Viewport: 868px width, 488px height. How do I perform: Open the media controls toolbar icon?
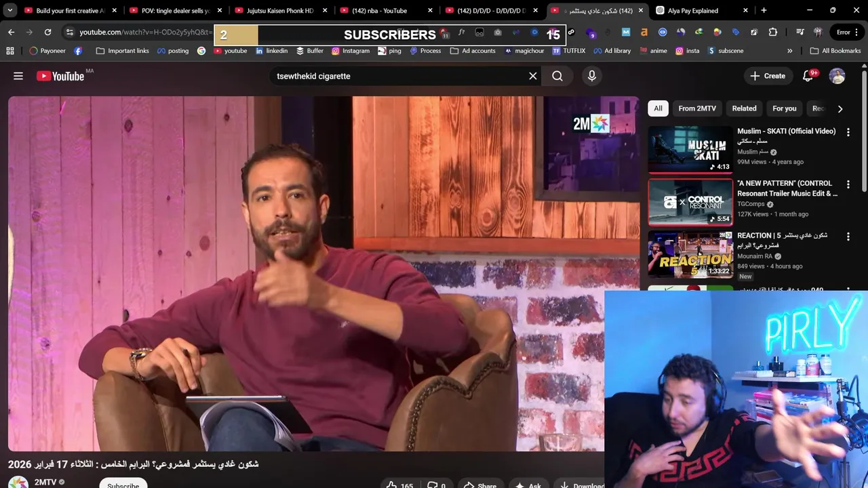pyautogui.click(x=800, y=32)
